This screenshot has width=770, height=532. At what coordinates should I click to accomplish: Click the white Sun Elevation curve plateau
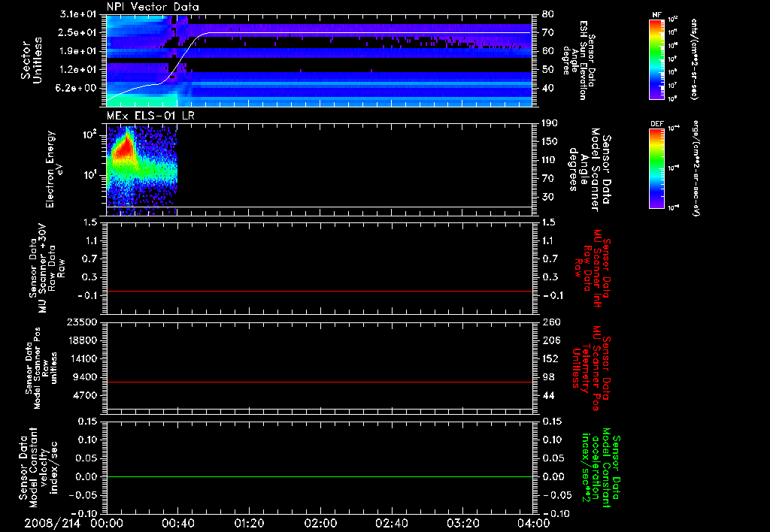(x=368, y=32)
